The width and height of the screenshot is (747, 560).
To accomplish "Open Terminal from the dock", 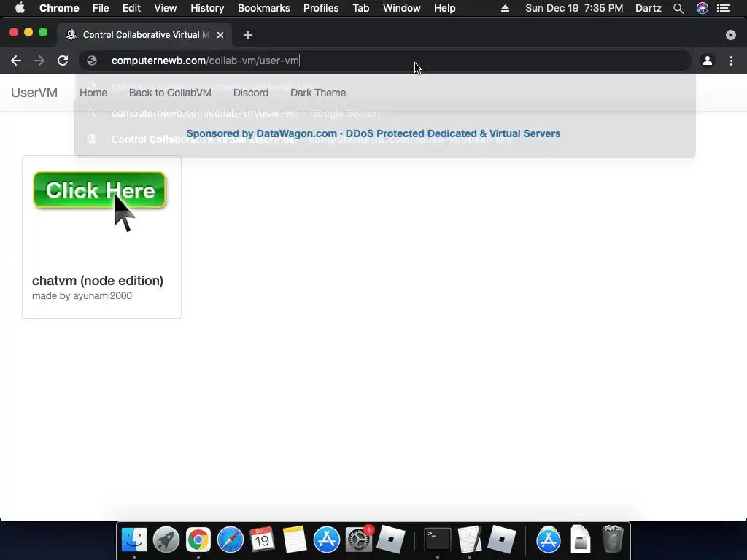I will point(438,540).
